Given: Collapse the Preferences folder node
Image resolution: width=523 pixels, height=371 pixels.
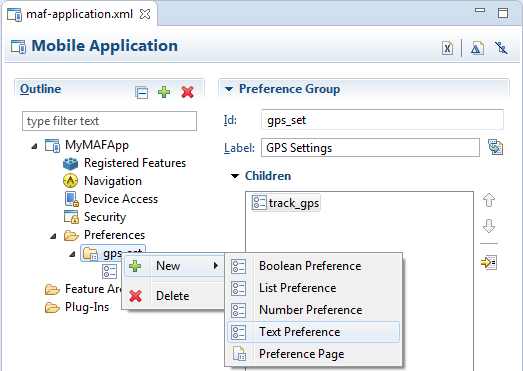Looking at the screenshot, I should (x=53, y=236).
